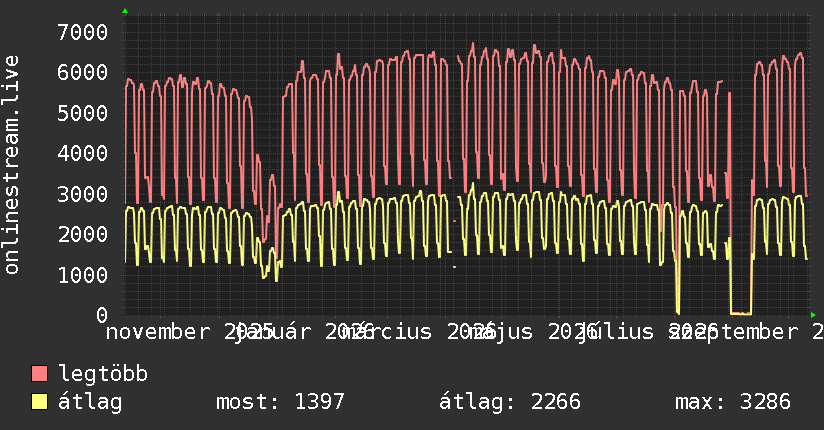Image resolution: width=824 pixels, height=430 pixels.
Task: Click the pink legtöbb legend swatch
Action: pyautogui.click(x=39, y=373)
